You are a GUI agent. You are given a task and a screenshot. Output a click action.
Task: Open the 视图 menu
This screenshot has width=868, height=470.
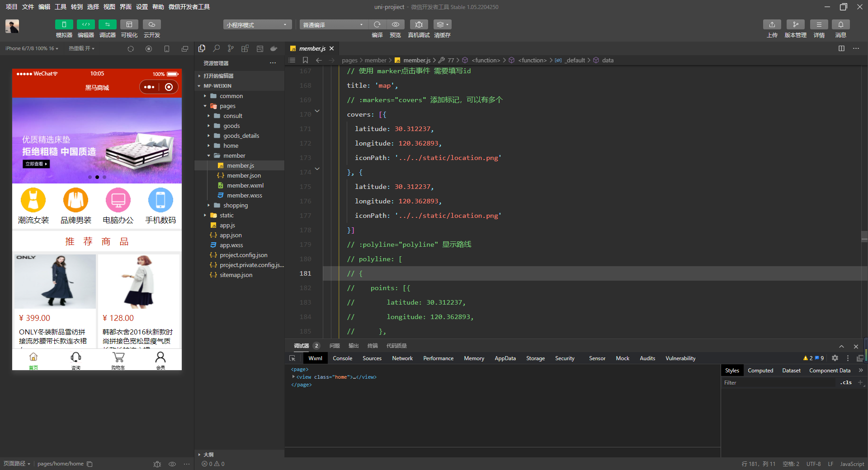click(x=109, y=7)
